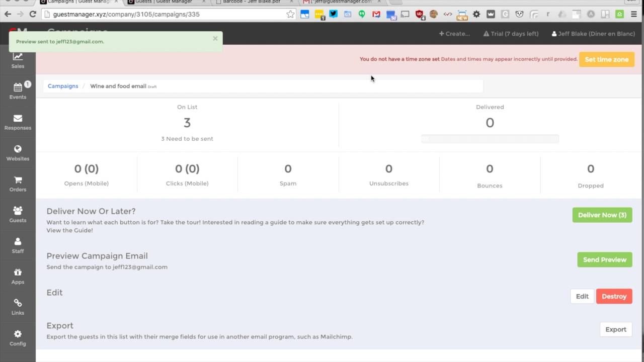Open Apps gift icon in sidebar
Screen dimensions: 644x362
coord(18,277)
